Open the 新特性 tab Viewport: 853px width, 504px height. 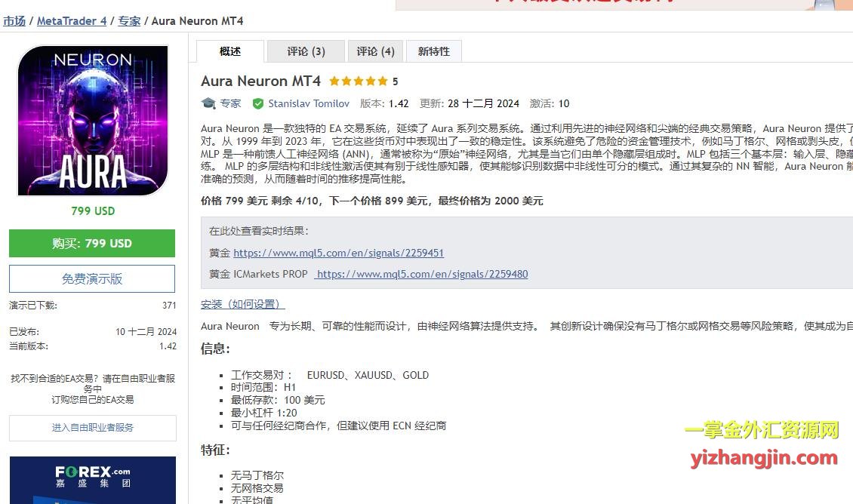(x=433, y=51)
